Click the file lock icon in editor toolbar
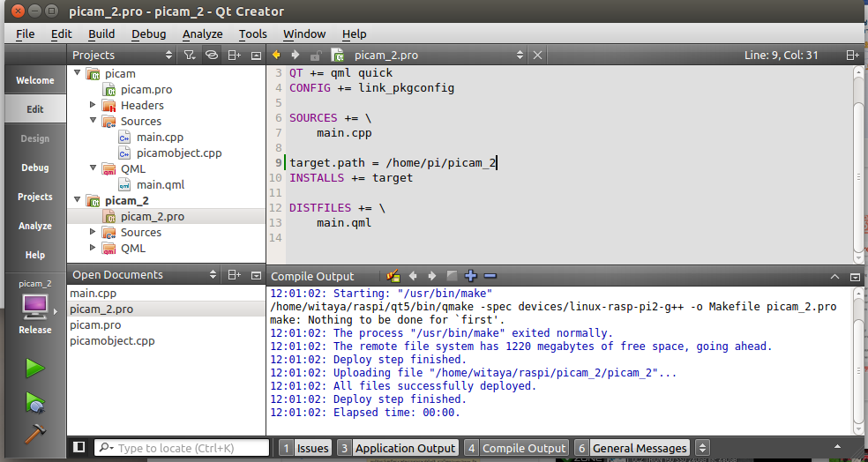Viewport: 868px width, 462px height. [316, 55]
